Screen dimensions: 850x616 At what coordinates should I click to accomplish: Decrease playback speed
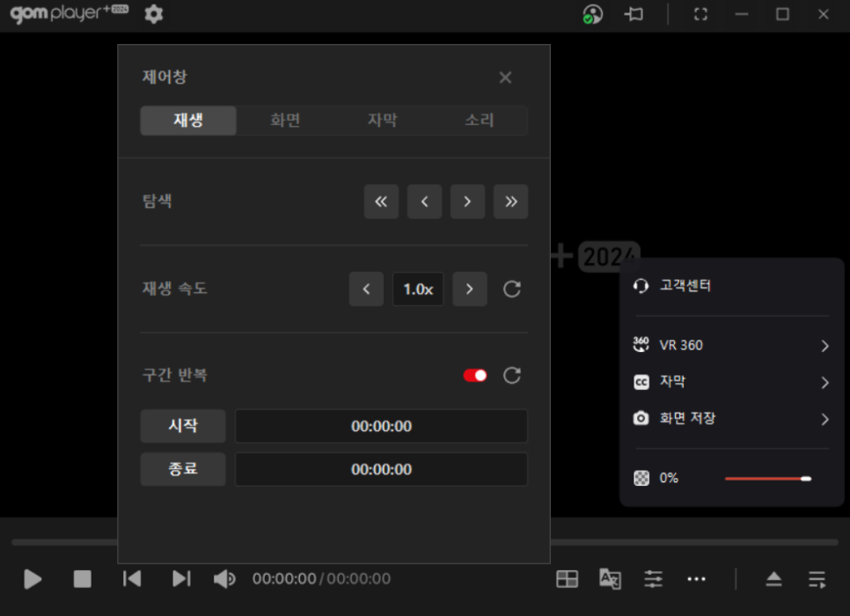(x=366, y=289)
